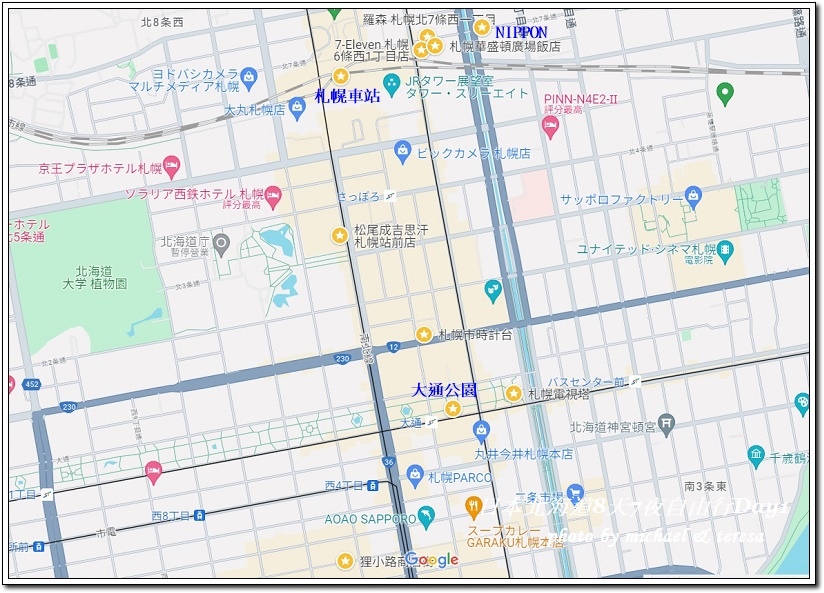Click the AOAO SAPPORO text label
Screen dimensions: 824x593
click(x=370, y=519)
